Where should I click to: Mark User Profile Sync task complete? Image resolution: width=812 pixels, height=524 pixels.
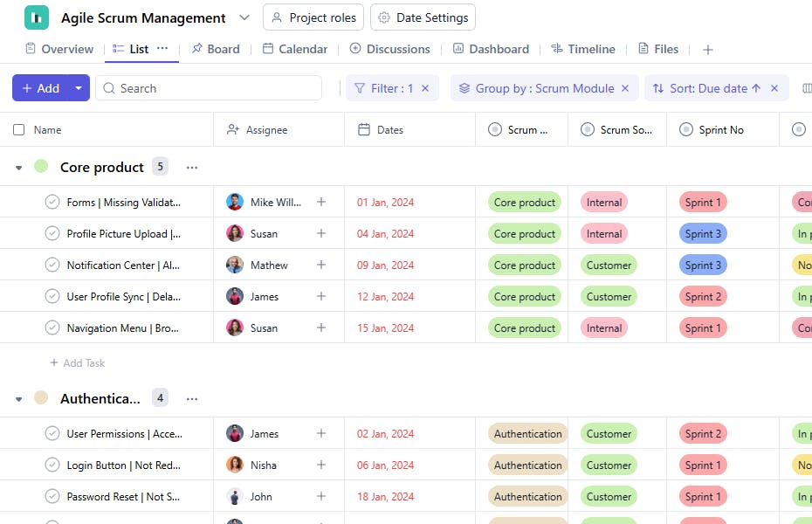(52, 296)
